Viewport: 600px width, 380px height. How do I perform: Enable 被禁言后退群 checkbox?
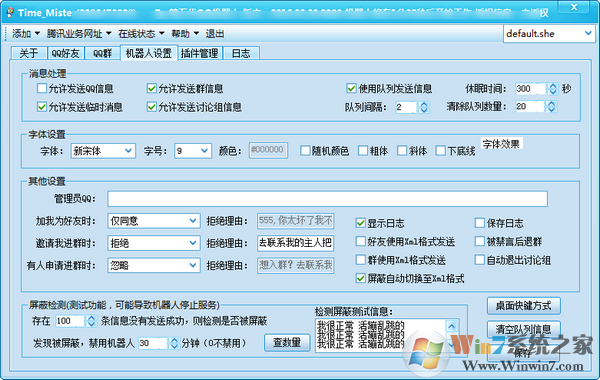tap(479, 241)
